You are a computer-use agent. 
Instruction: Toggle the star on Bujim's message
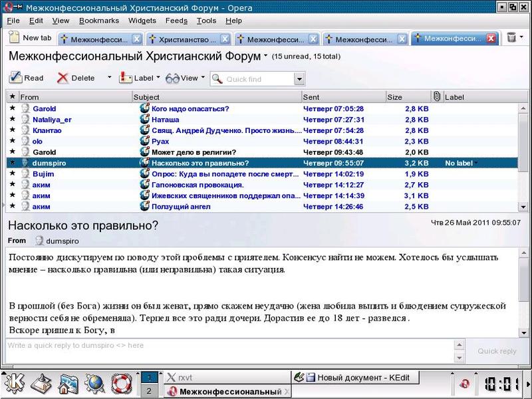tap(12, 174)
